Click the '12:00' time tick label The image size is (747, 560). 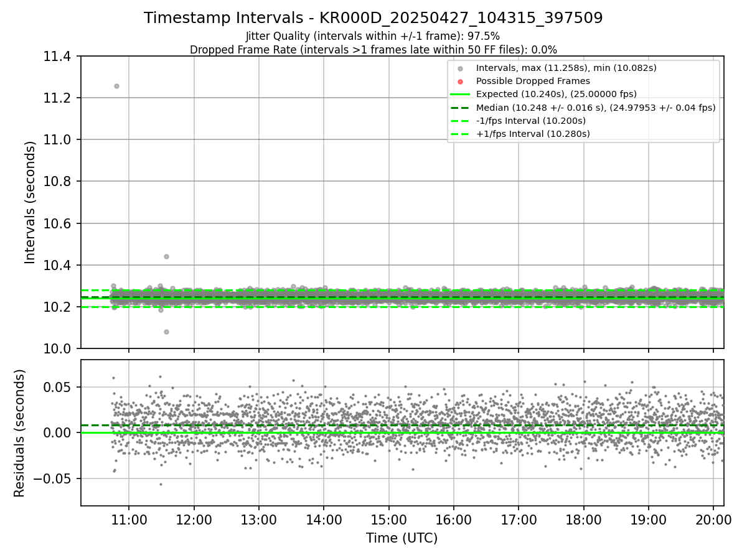click(194, 520)
